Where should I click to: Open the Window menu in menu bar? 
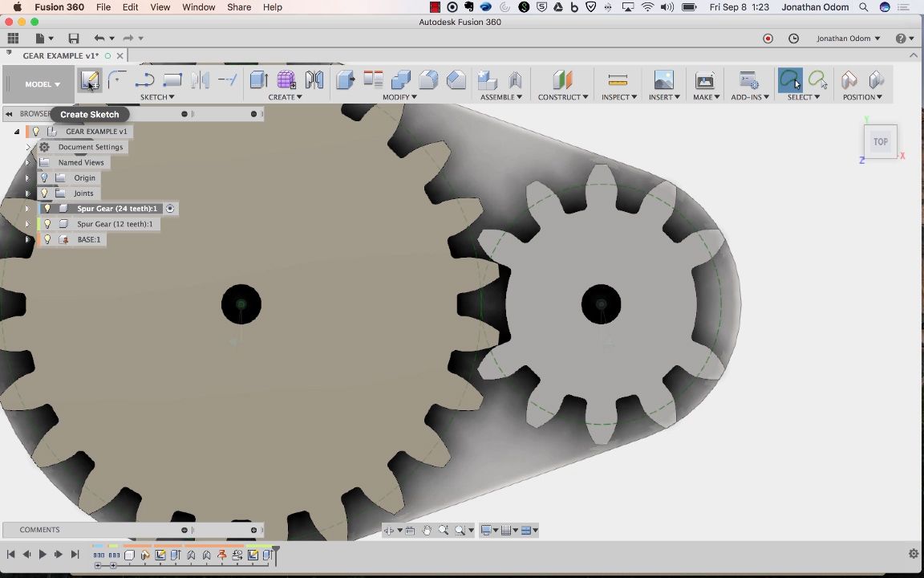point(198,7)
